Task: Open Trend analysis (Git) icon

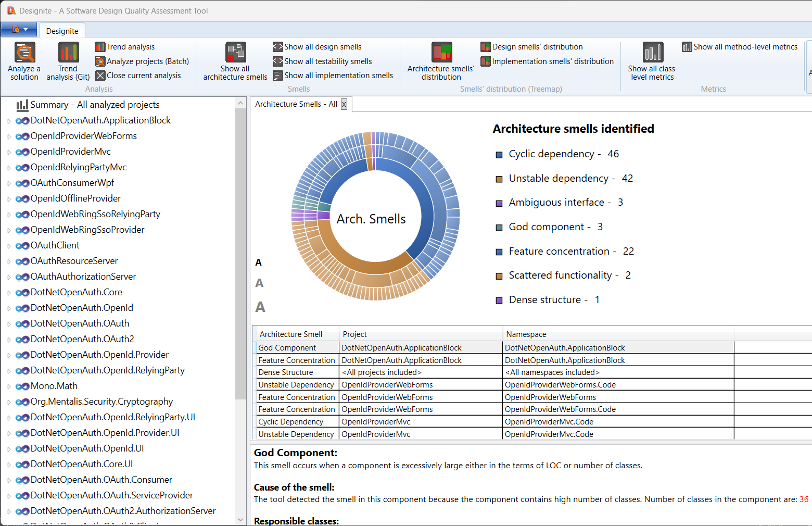Action: click(68, 53)
